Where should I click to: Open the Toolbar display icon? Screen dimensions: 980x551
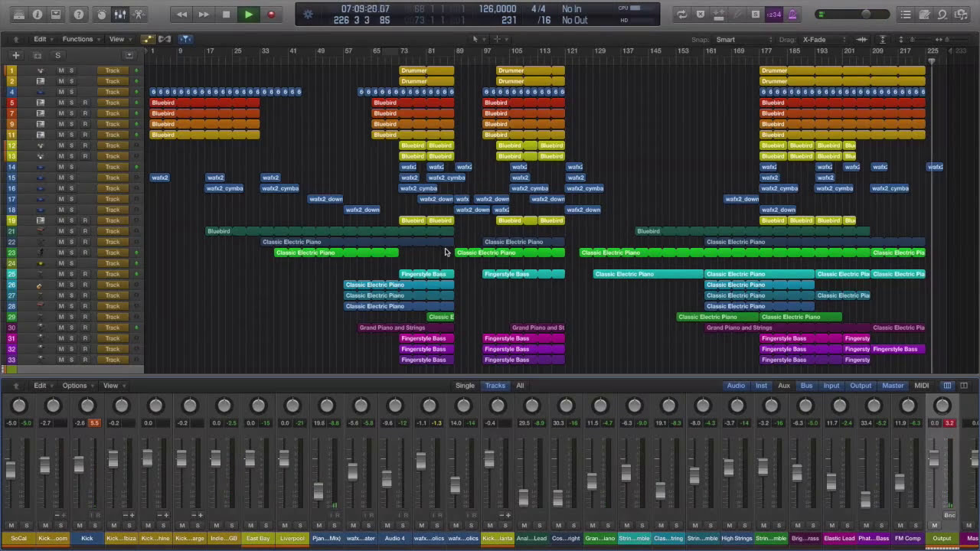point(56,14)
